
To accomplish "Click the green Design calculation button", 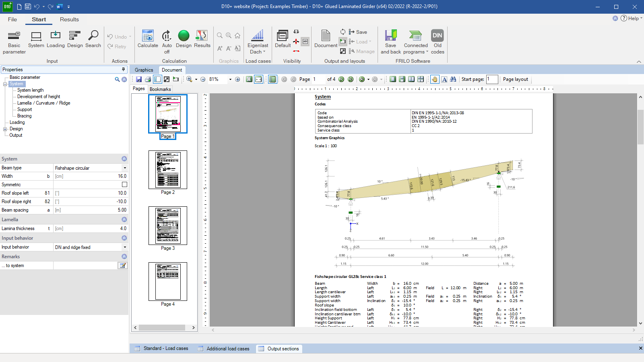I will point(184,39).
